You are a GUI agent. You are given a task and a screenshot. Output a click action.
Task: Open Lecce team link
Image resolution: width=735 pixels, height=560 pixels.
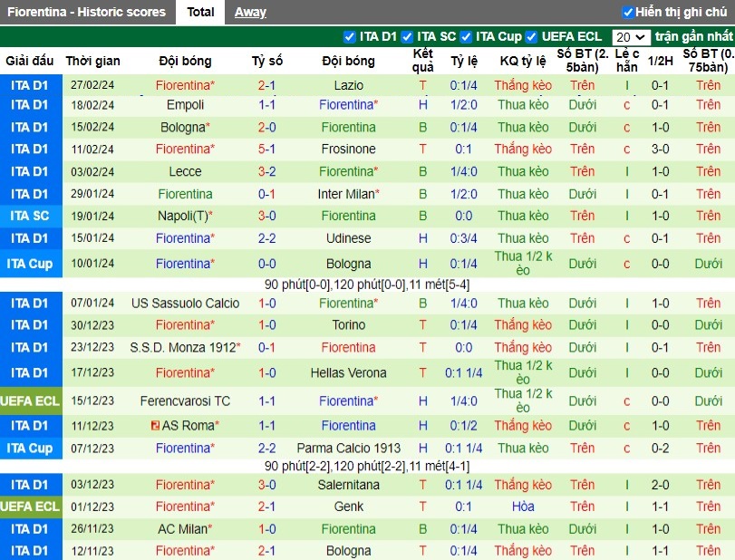[185, 171]
